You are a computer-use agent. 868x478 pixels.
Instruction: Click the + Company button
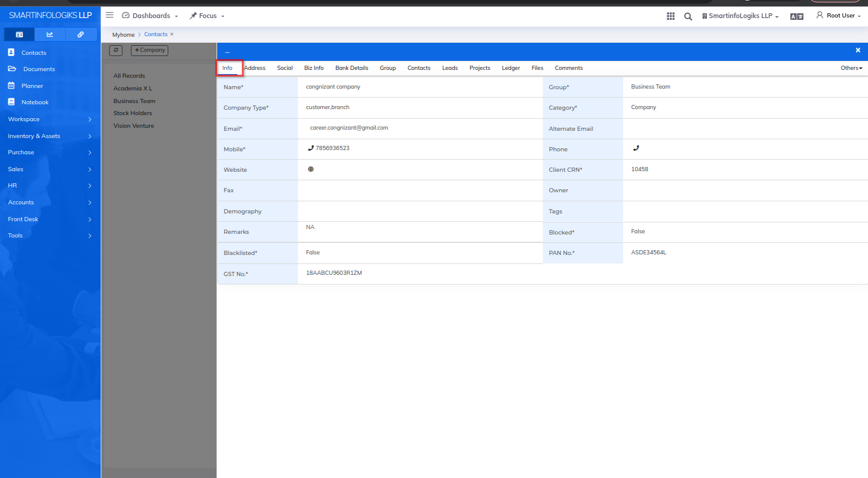[150, 51]
